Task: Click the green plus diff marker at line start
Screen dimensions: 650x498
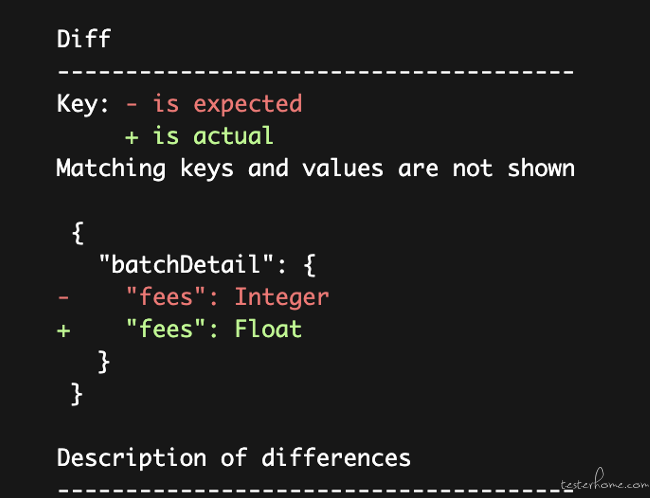Action: [63, 330]
